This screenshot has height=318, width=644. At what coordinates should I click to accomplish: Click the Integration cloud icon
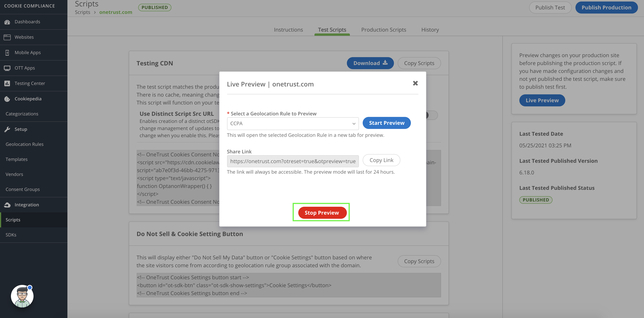(x=7, y=205)
